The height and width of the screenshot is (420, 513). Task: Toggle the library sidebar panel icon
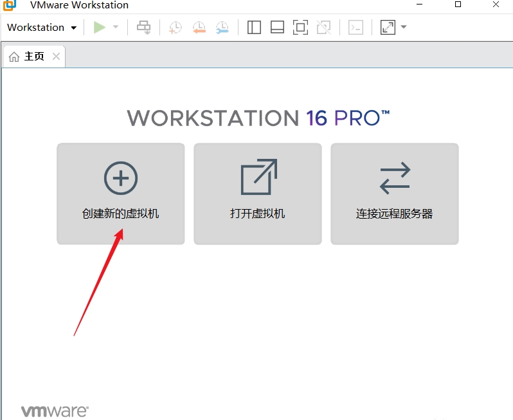pyautogui.click(x=254, y=27)
